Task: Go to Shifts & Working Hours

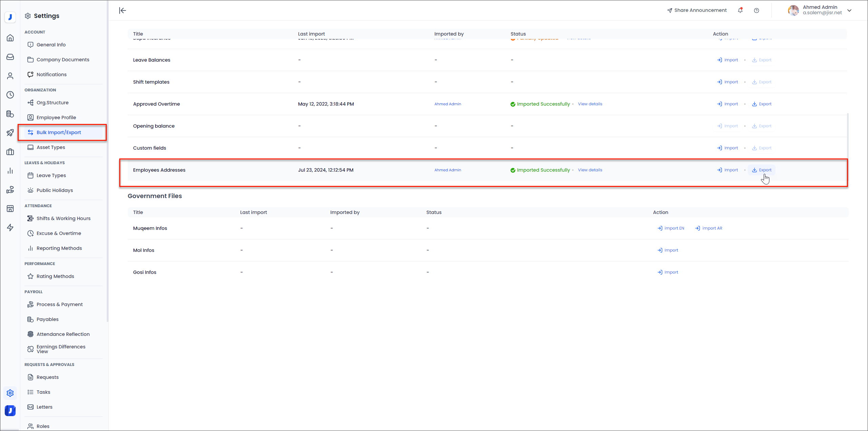Action: [x=63, y=218]
